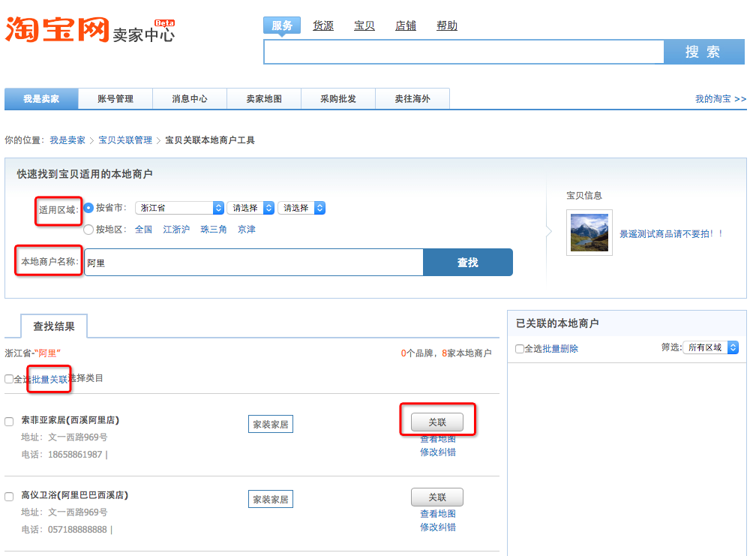756x556 pixels.
Task: Open the 采购批发 navigation tab
Action: [x=338, y=99]
